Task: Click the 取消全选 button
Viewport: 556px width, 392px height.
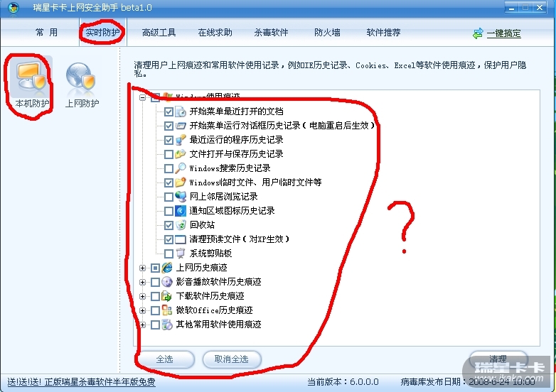Action: click(x=232, y=359)
